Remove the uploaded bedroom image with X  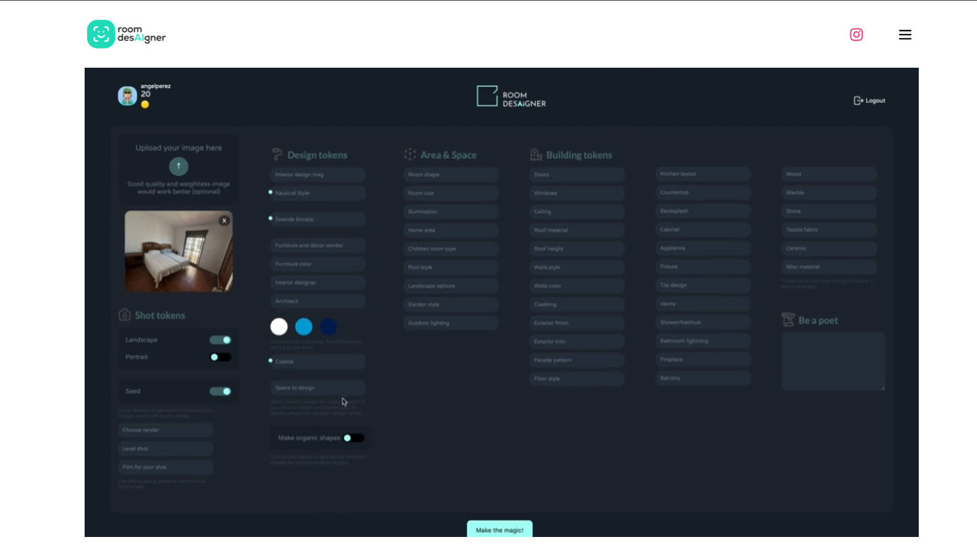(224, 221)
